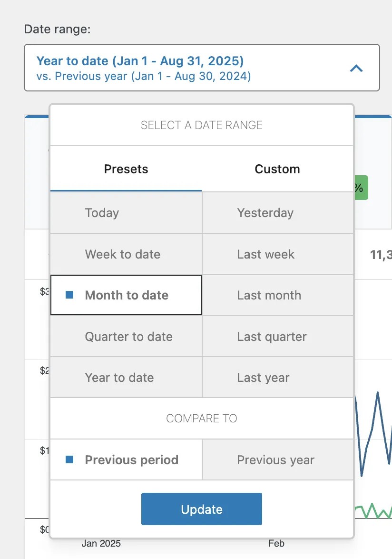This screenshot has height=559, width=392.
Task: Click the Feb axis label
Action: [276, 543]
